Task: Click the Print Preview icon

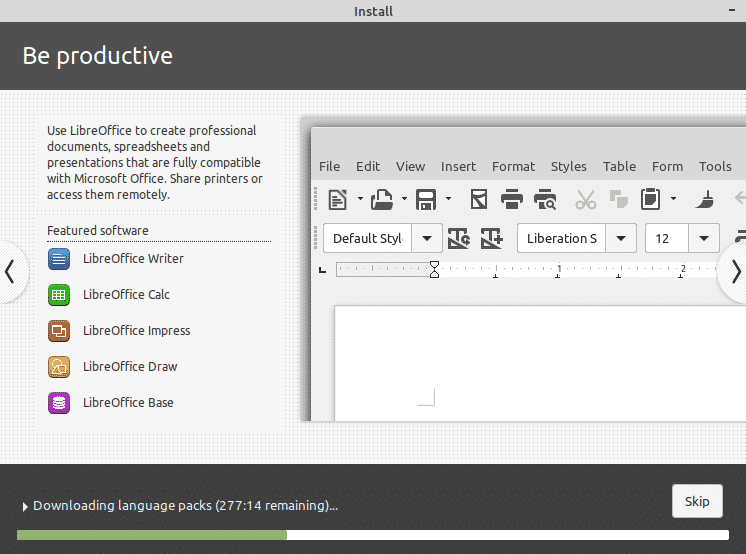Action: coord(545,199)
